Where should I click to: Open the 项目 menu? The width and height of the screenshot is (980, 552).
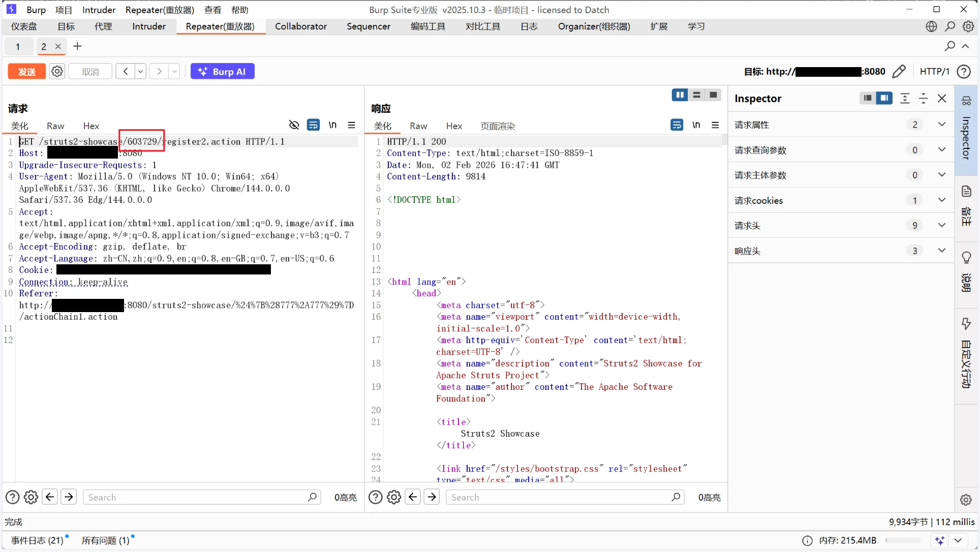point(64,10)
